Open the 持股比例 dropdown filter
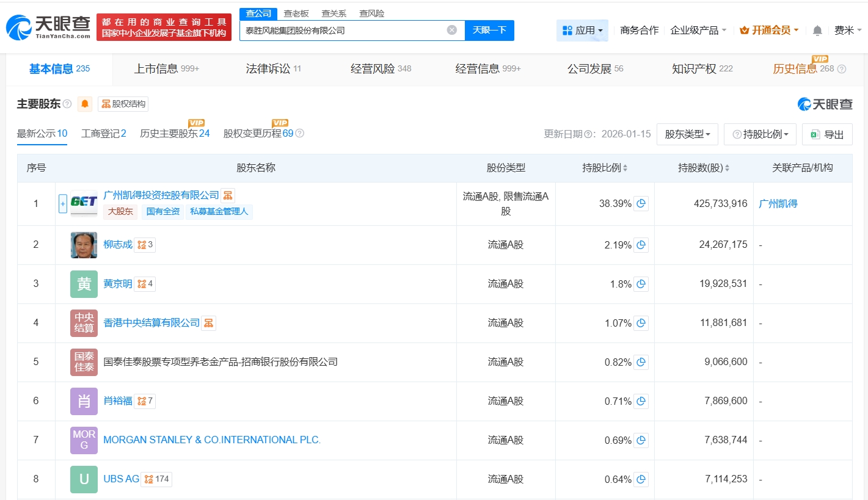The width and height of the screenshot is (868, 500). click(760, 134)
